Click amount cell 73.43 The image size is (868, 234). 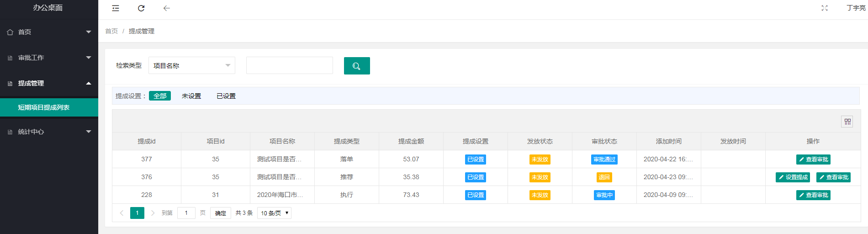(x=411, y=195)
